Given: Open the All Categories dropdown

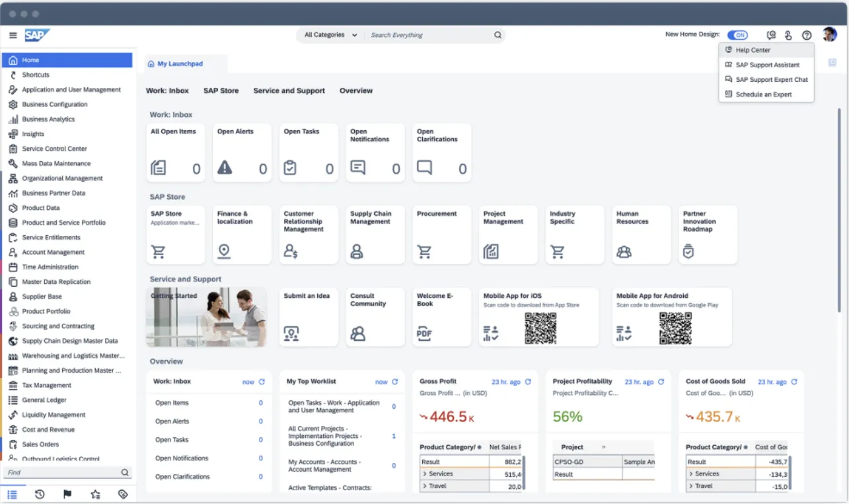Looking at the screenshot, I should coord(329,34).
